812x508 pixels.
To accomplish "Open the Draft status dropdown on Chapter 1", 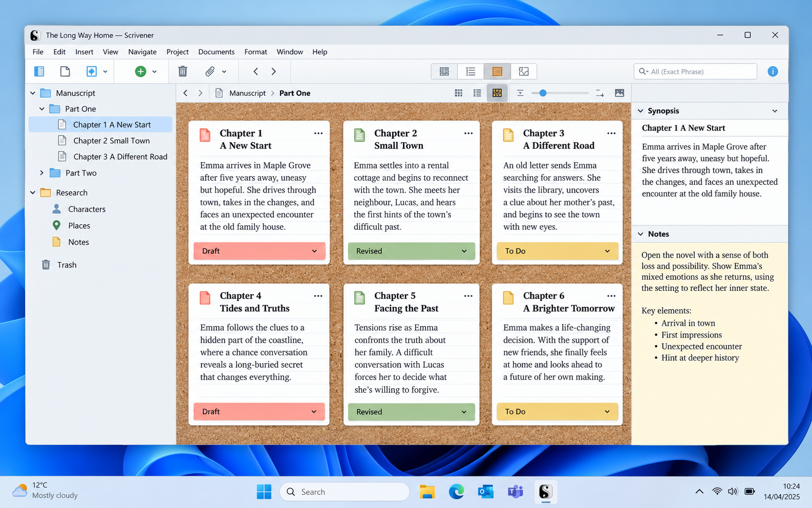I will pyautogui.click(x=260, y=251).
